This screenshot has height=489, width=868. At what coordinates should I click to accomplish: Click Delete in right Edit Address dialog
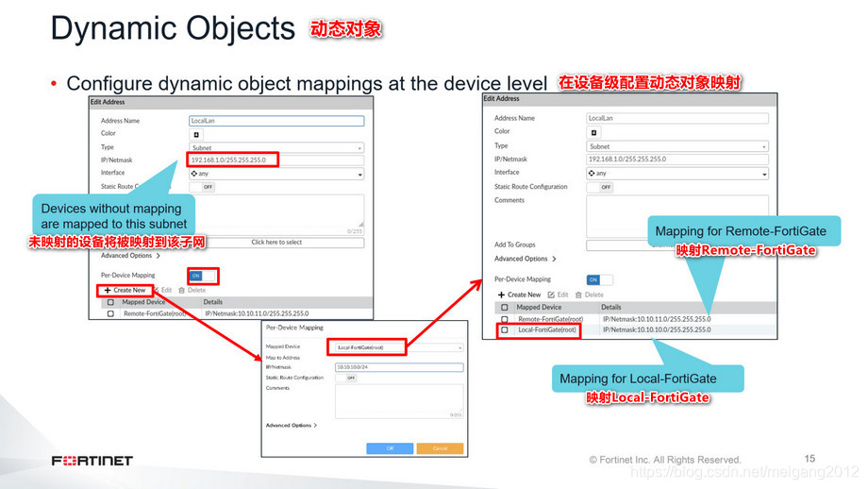(x=589, y=295)
